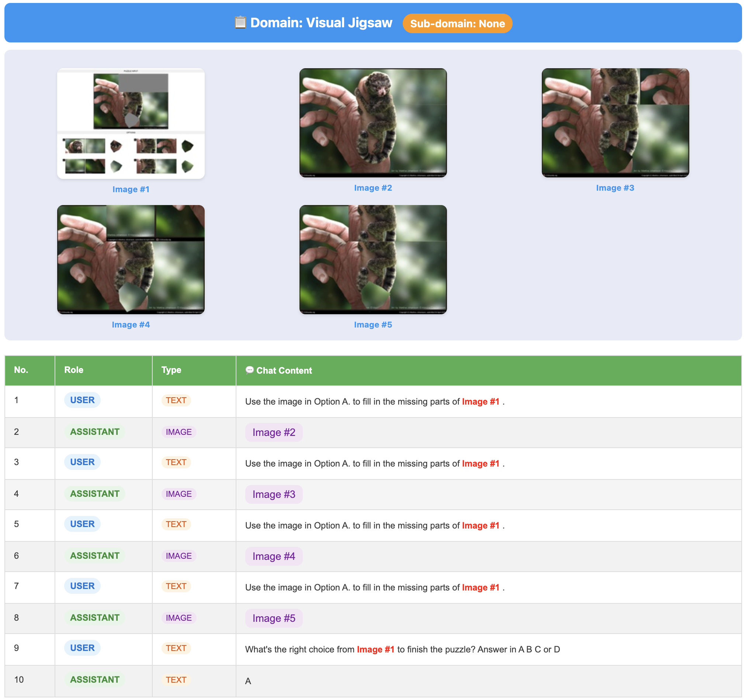Click the Image #5 caption link

[373, 325]
